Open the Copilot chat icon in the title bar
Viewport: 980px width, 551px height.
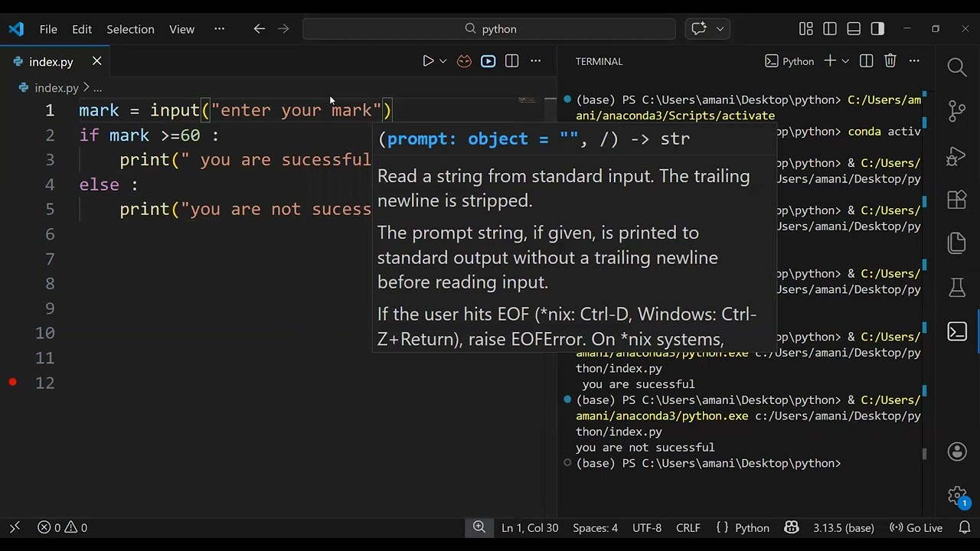(699, 29)
